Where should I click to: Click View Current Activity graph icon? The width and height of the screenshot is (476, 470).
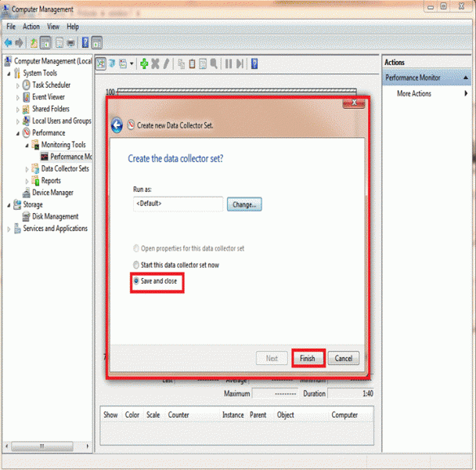click(x=101, y=63)
